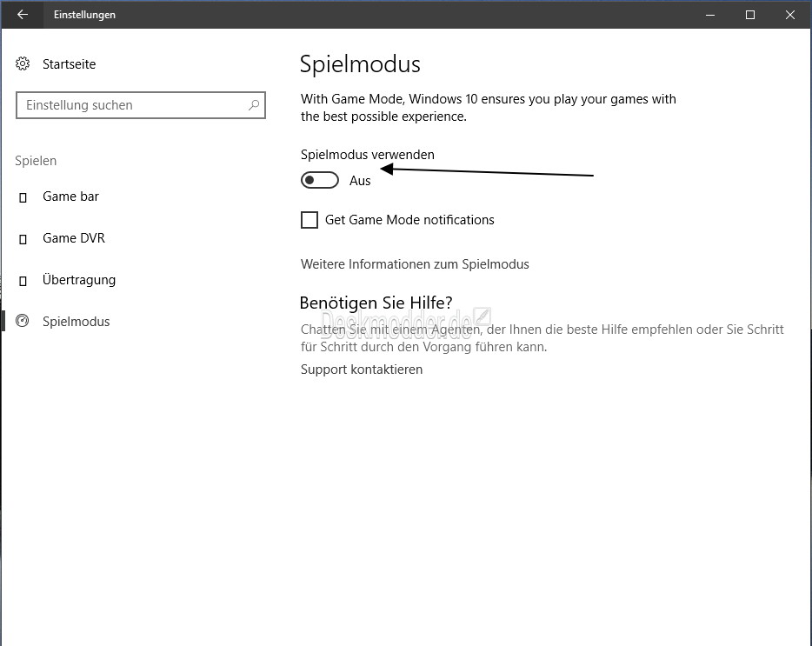The image size is (812, 646).
Task: Click the magnifier search icon
Action: (254, 105)
